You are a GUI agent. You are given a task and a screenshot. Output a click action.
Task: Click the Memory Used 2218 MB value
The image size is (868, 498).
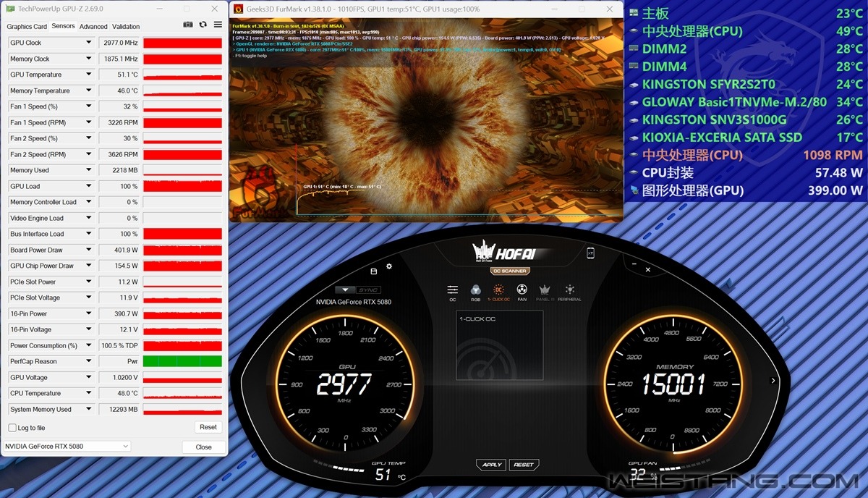click(x=119, y=170)
